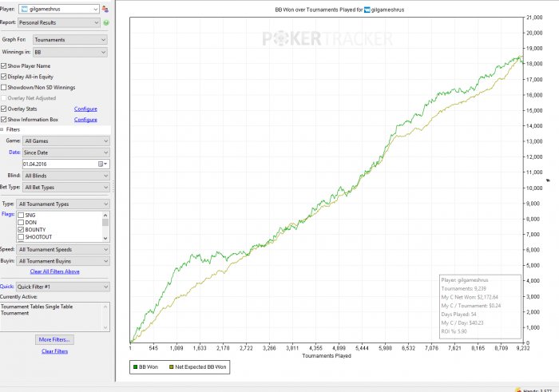This screenshot has height=392, width=559.
Task: Click Configure link for Show Information Box
Action: (x=85, y=120)
